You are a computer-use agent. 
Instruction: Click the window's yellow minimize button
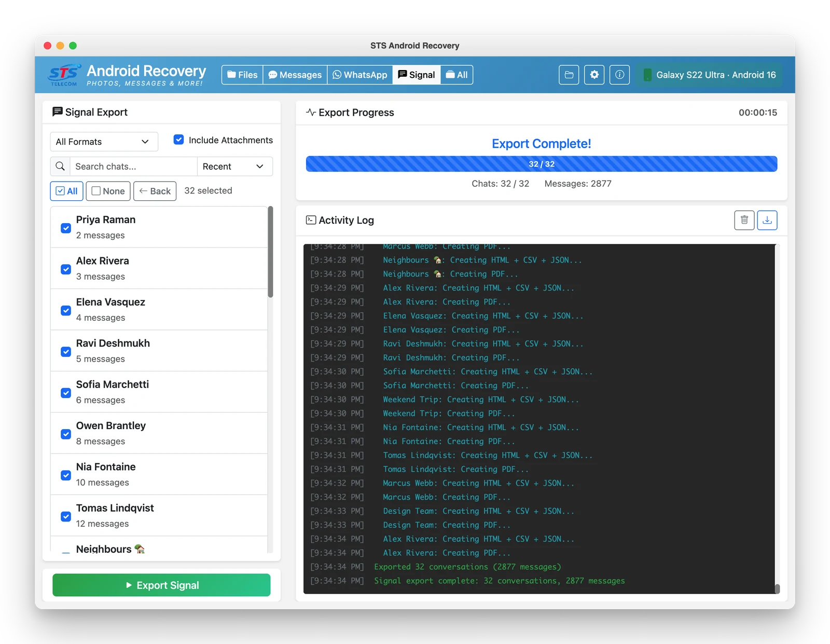(x=60, y=46)
